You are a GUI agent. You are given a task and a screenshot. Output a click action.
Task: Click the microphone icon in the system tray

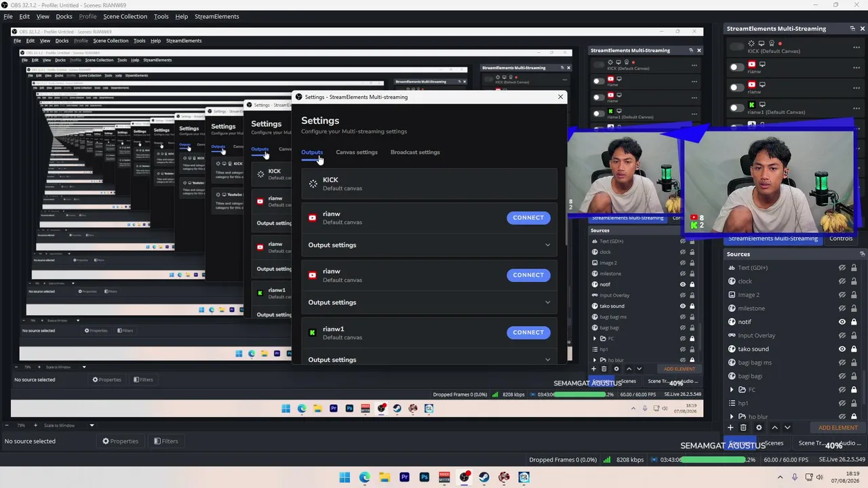pyautogui.click(x=795, y=477)
